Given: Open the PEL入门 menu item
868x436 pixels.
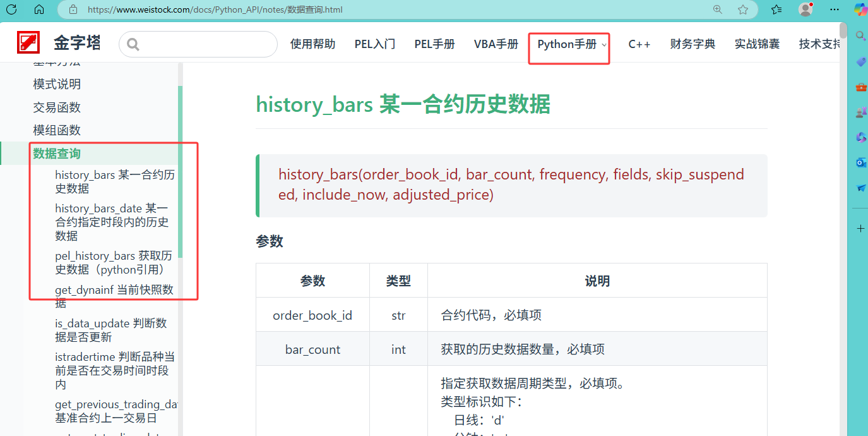Looking at the screenshot, I should tap(375, 44).
